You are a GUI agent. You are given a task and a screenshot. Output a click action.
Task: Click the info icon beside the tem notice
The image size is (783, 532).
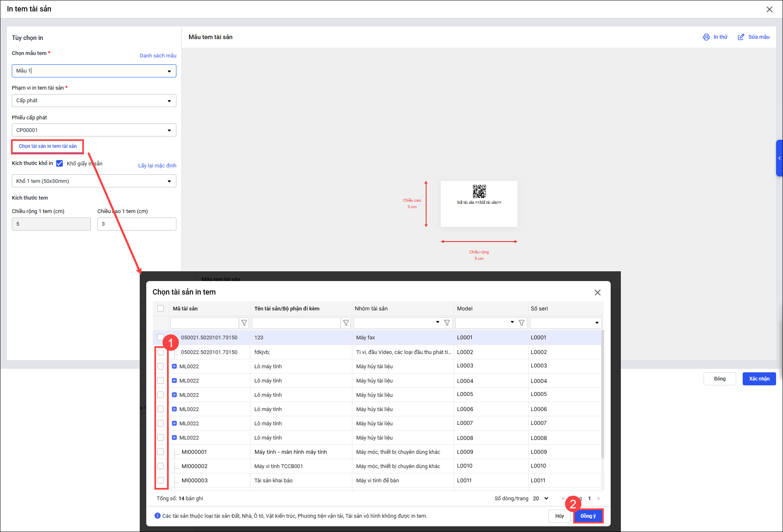coord(157,516)
